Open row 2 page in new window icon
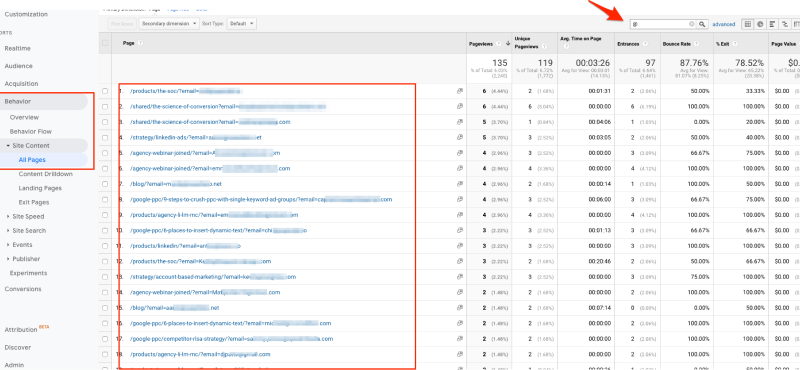The image size is (800, 370). (x=460, y=106)
